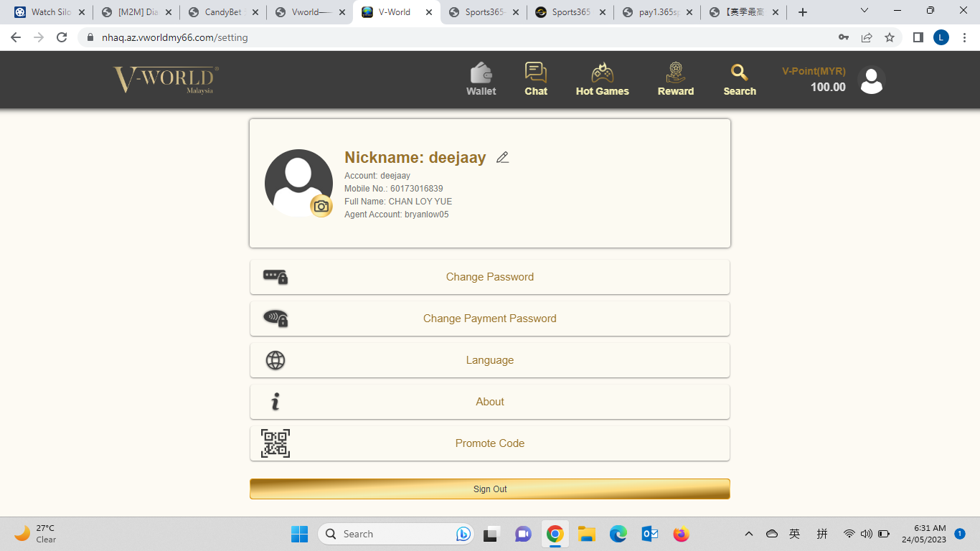Viewport: 980px width, 551px height.
Task: Click the info 'i' icon
Action: 275,402
